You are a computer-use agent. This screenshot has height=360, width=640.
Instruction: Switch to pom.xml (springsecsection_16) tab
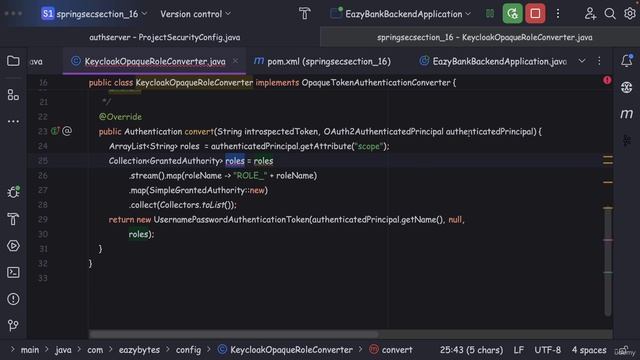coord(322,61)
